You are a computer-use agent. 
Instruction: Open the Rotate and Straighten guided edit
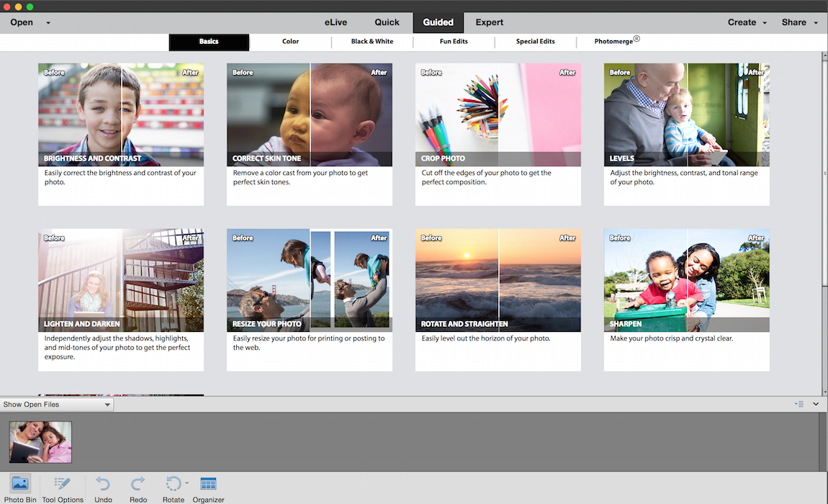point(498,281)
